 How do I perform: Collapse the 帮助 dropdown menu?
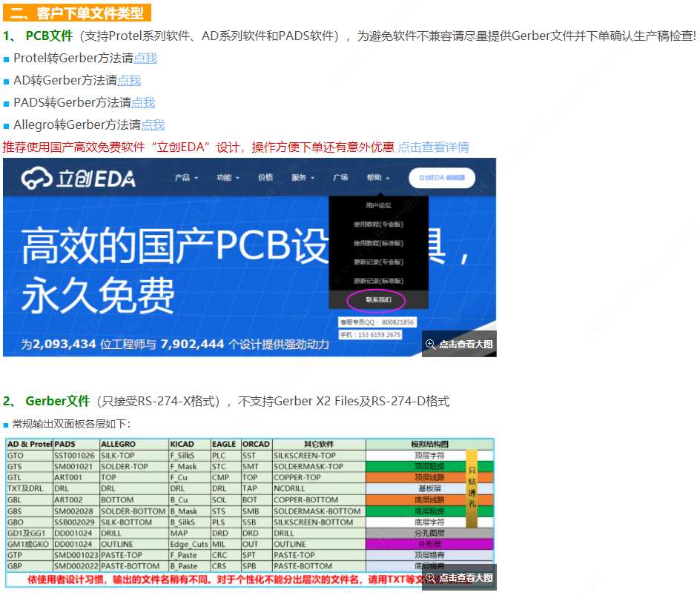coord(377,178)
